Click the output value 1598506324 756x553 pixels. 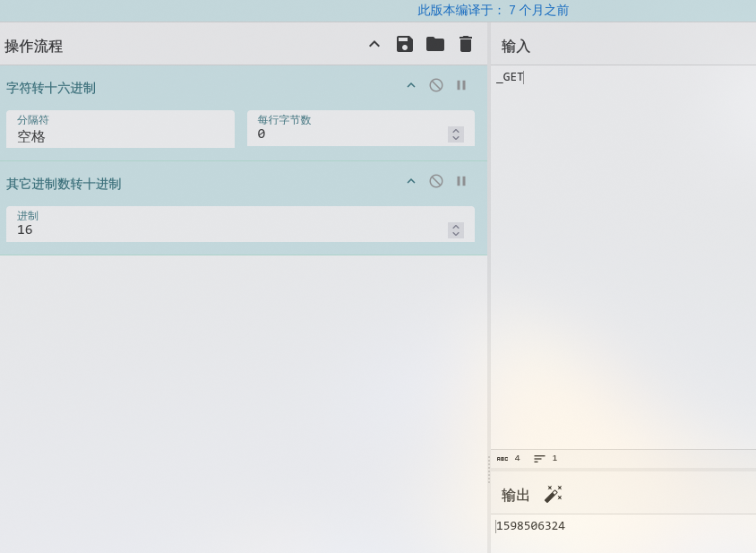coord(530,526)
